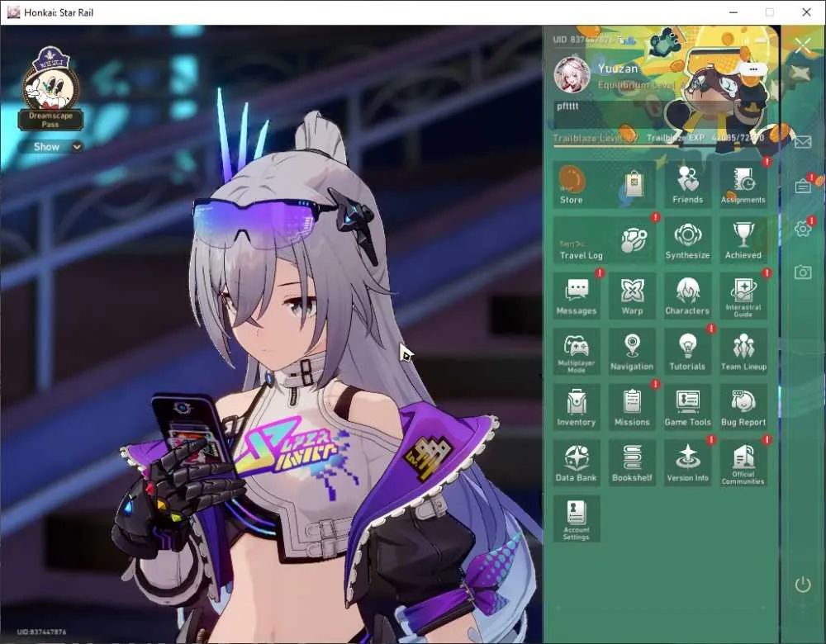This screenshot has width=826, height=644.
Task: Open the gear settings icon in side strip
Action: point(802,229)
